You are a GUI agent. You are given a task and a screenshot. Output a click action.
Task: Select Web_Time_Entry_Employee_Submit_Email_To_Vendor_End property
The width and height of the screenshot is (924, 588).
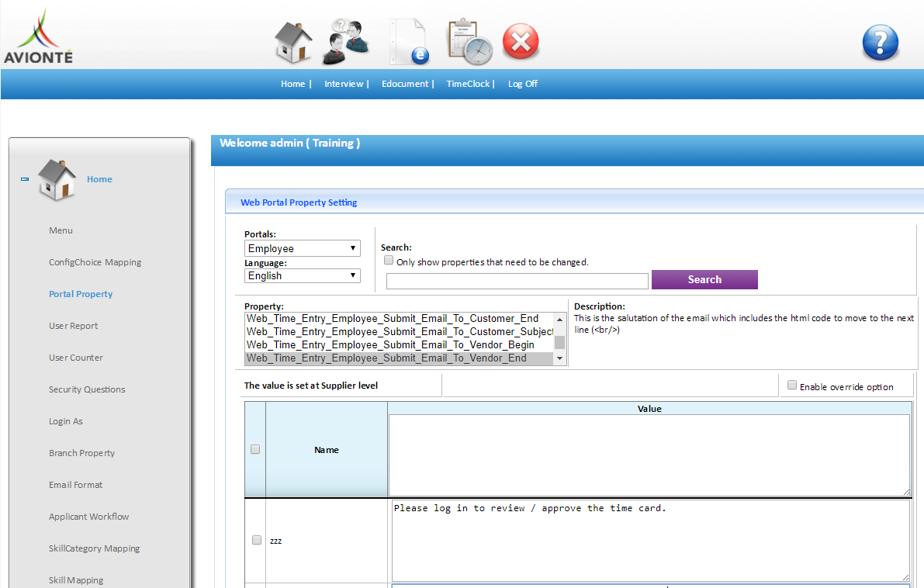click(399, 358)
